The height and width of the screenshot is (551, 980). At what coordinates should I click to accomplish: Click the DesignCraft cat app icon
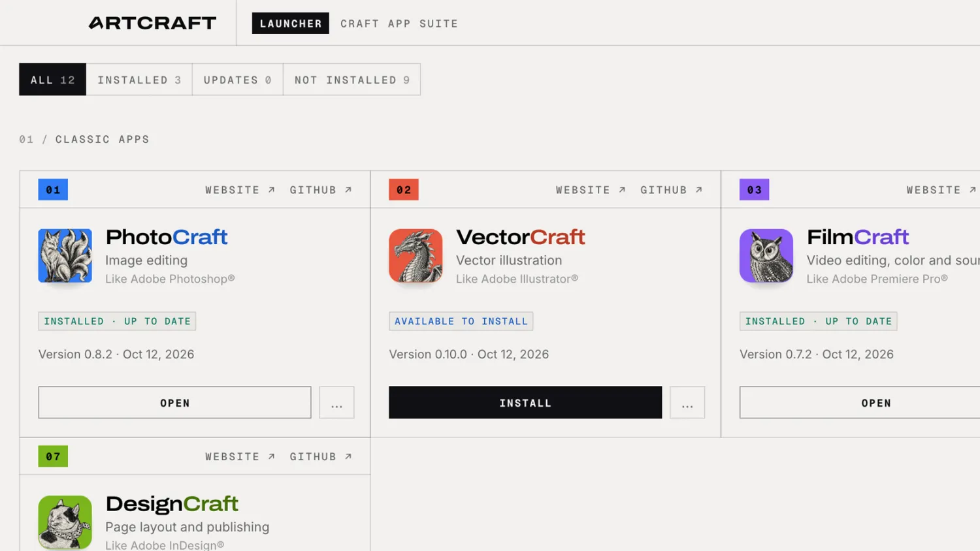tap(65, 522)
